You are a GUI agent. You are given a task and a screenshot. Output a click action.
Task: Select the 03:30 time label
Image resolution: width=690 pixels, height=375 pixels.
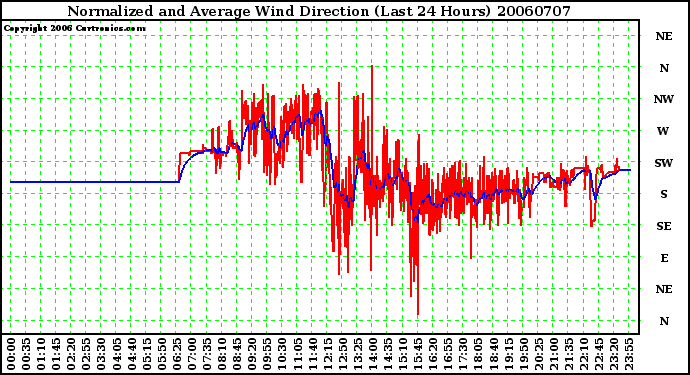point(101,354)
